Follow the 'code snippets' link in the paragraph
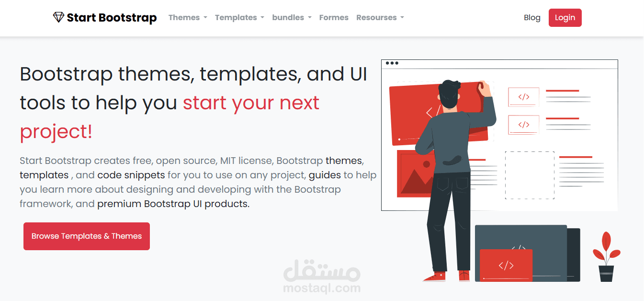 pyautogui.click(x=131, y=174)
